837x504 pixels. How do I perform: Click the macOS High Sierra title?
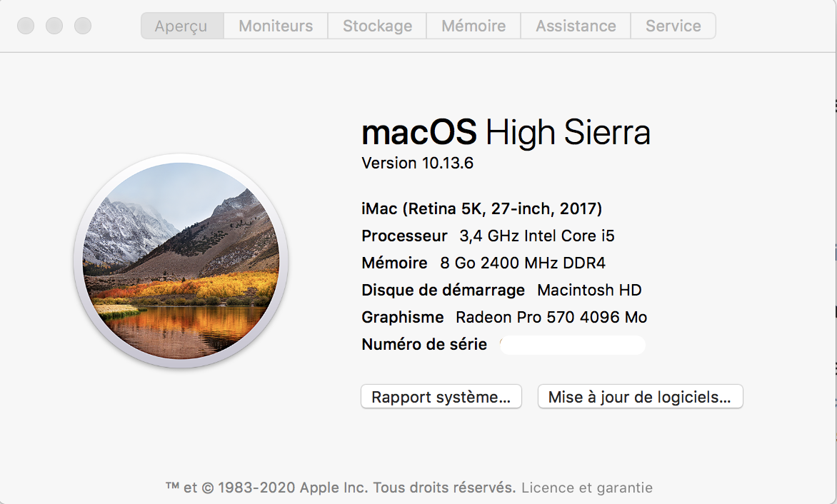pyautogui.click(x=506, y=133)
